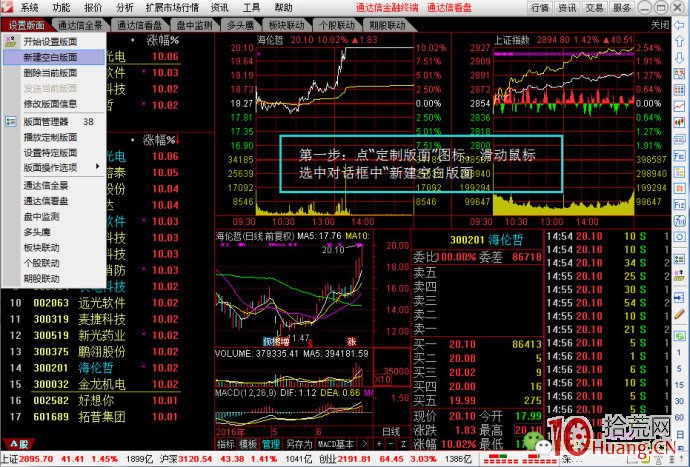
Task: Click the f(x) formula icon
Action: (x=679, y=221)
